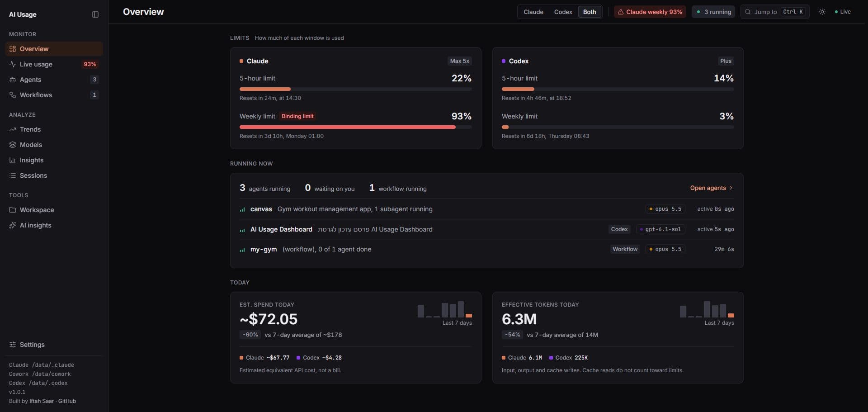Click Claude weekly limit progress bar
The image size is (868, 412).
[x=355, y=127]
